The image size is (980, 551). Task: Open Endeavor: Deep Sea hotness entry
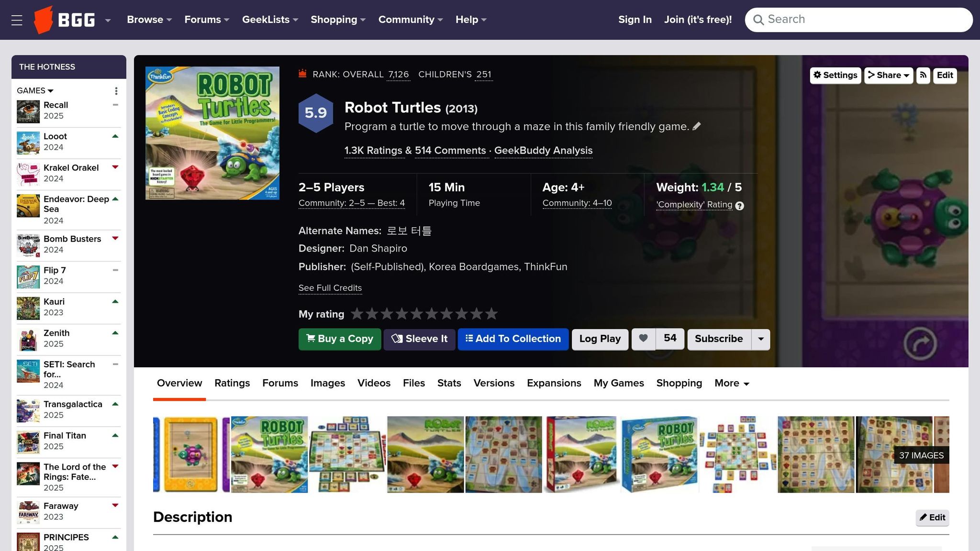click(76, 204)
